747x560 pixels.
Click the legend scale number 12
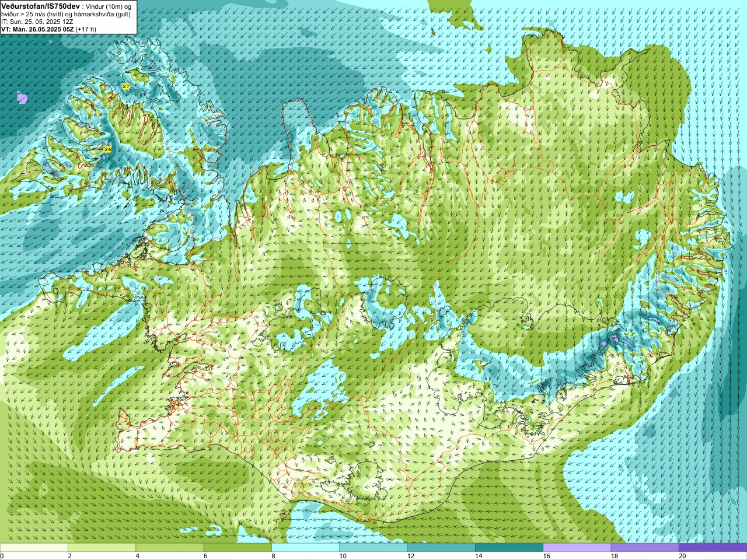pos(411,556)
